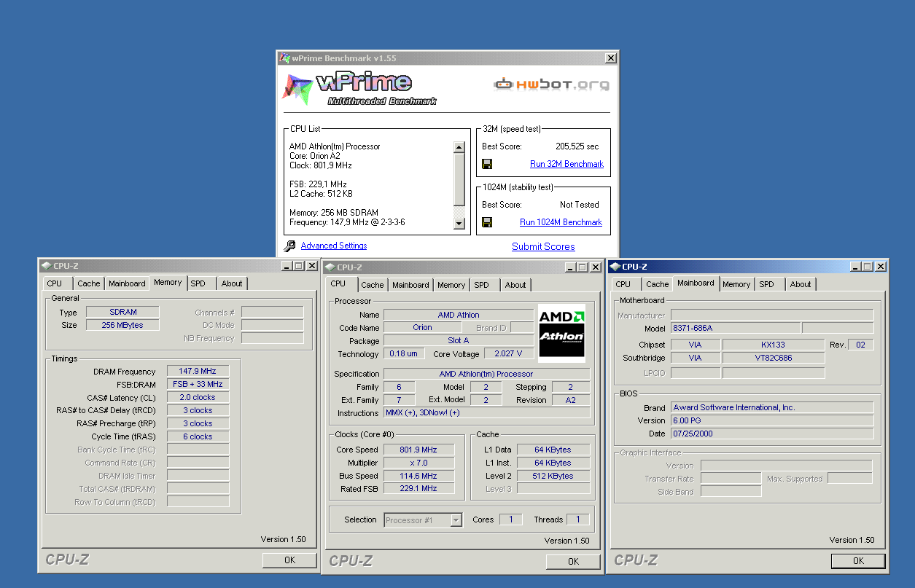
Task: Close the CPU-Z Mainboard window
Action: point(881,267)
